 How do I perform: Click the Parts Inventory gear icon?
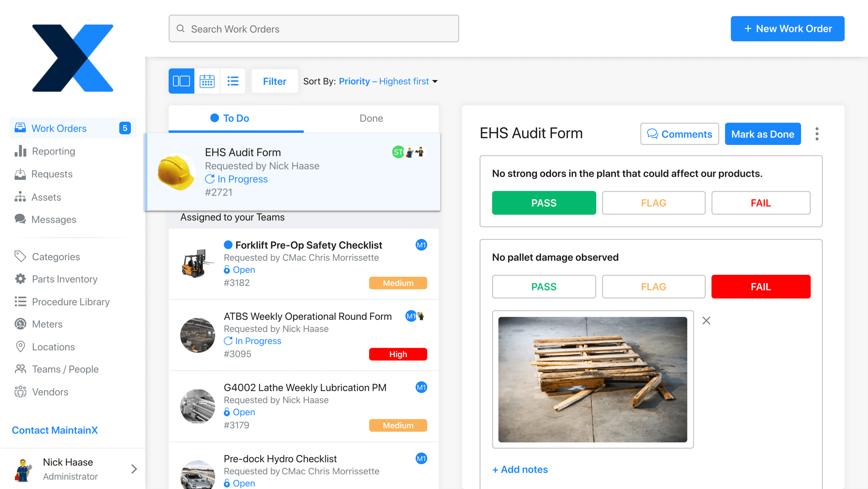coord(20,279)
